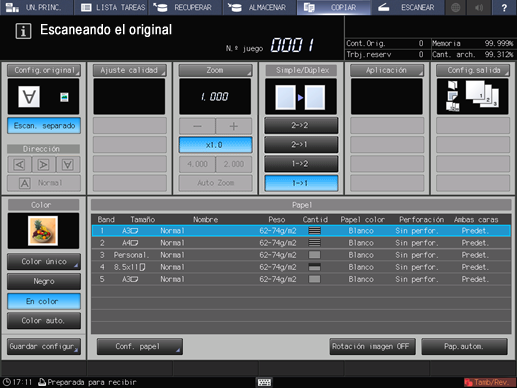
Task: Select tray 3 Personal. paper row
Action: point(301,255)
